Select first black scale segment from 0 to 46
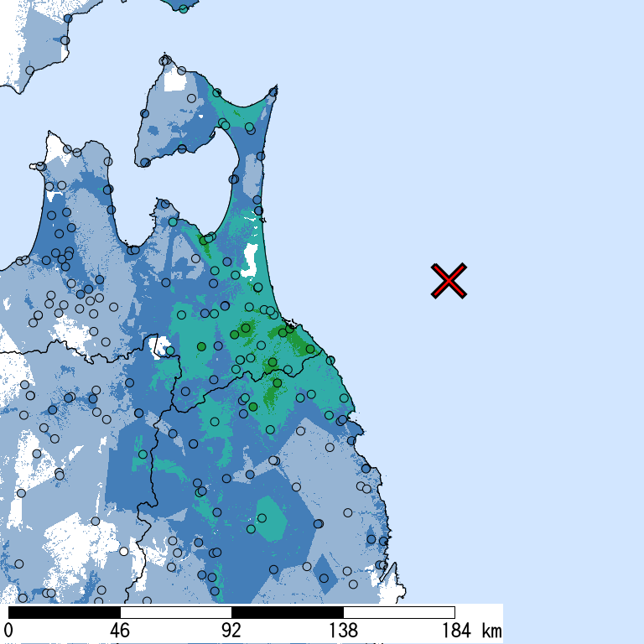Screen dimensions: 644x644 click(64, 612)
